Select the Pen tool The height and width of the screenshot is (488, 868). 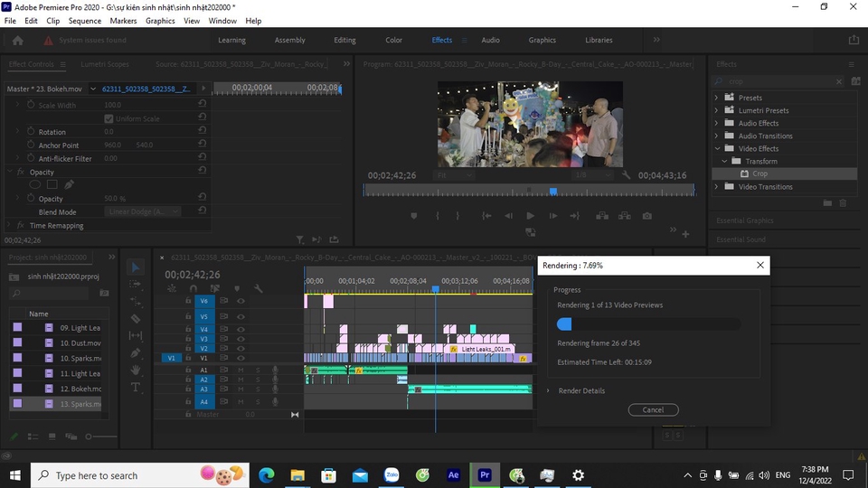(136, 352)
